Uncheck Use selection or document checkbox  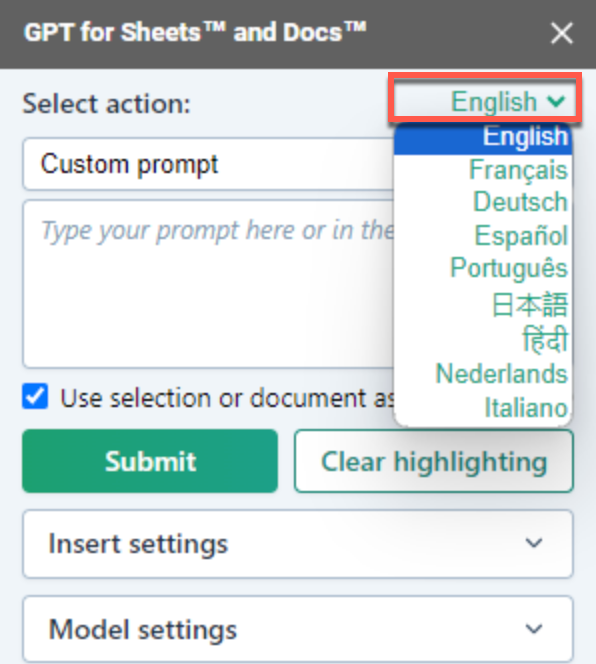35,397
